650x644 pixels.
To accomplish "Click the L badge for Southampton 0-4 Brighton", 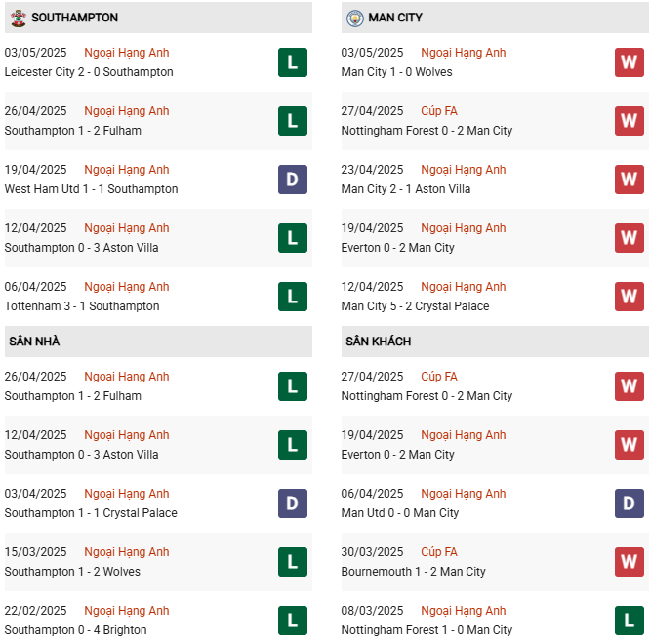I will (x=293, y=621).
